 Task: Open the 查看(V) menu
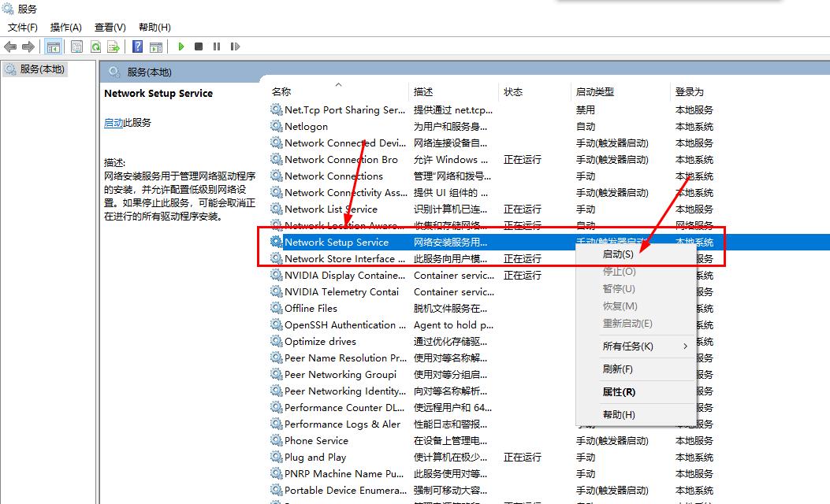109,26
